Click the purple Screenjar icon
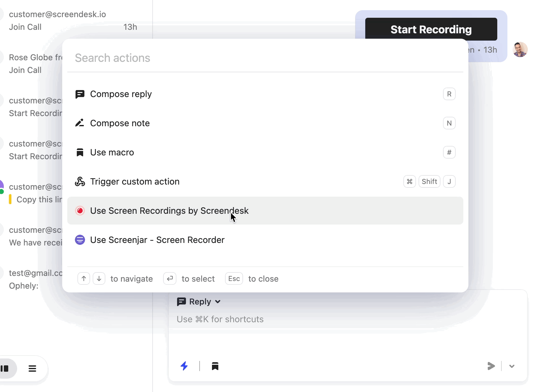This screenshot has width=542, height=392. [80, 240]
